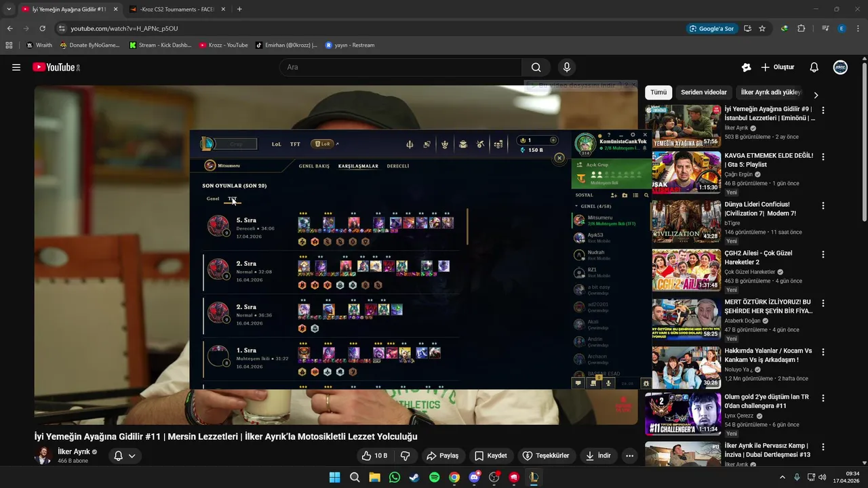The image size is (868, 488).
Task: Click the add folder icon in Sosyal
Action: click(x=625, y=195)
